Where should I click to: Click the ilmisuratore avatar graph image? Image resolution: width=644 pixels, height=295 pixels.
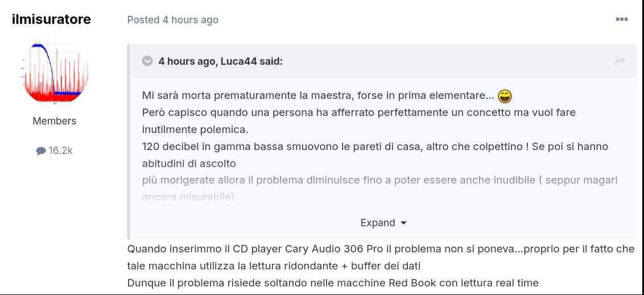pyautogui.click(x=55, y=72)
